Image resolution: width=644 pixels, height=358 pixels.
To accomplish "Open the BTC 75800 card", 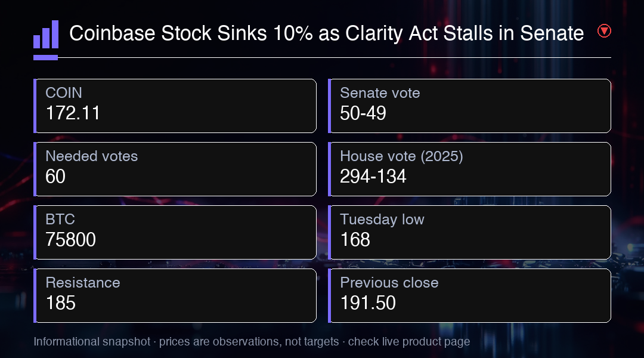I will 175,233.
